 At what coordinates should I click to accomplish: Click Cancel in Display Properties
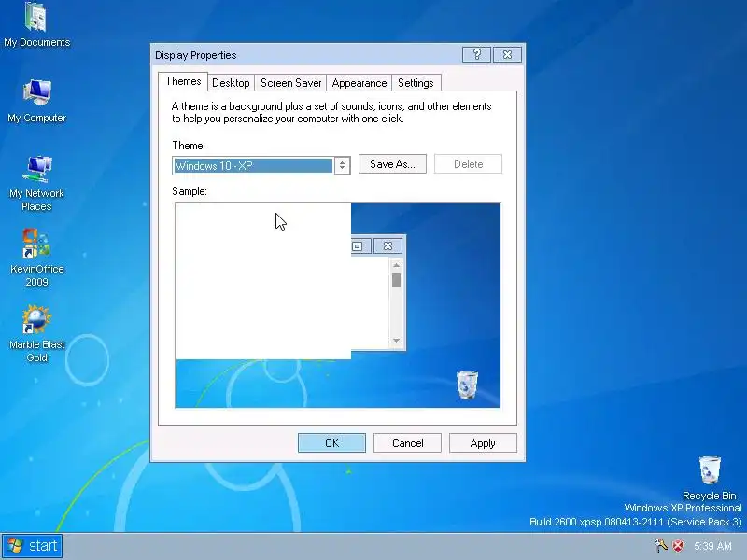407,442
